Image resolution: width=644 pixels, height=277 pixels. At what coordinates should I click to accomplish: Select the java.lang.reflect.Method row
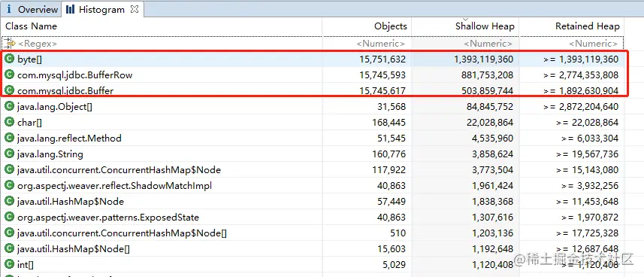click(x=312, y=138)
